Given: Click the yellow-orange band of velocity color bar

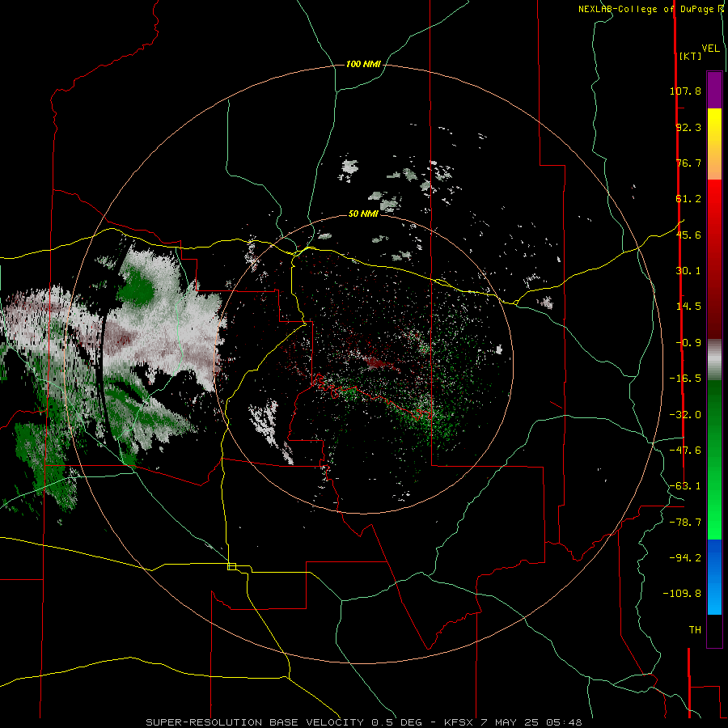Looking at the screenshot, I should [x=714, y=144].
